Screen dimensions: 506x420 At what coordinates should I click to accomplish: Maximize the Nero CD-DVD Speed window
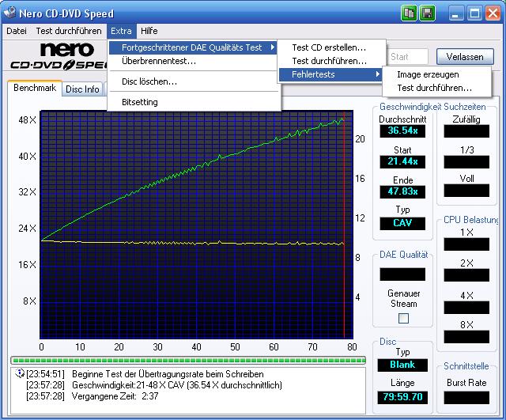tap(474, 13)
